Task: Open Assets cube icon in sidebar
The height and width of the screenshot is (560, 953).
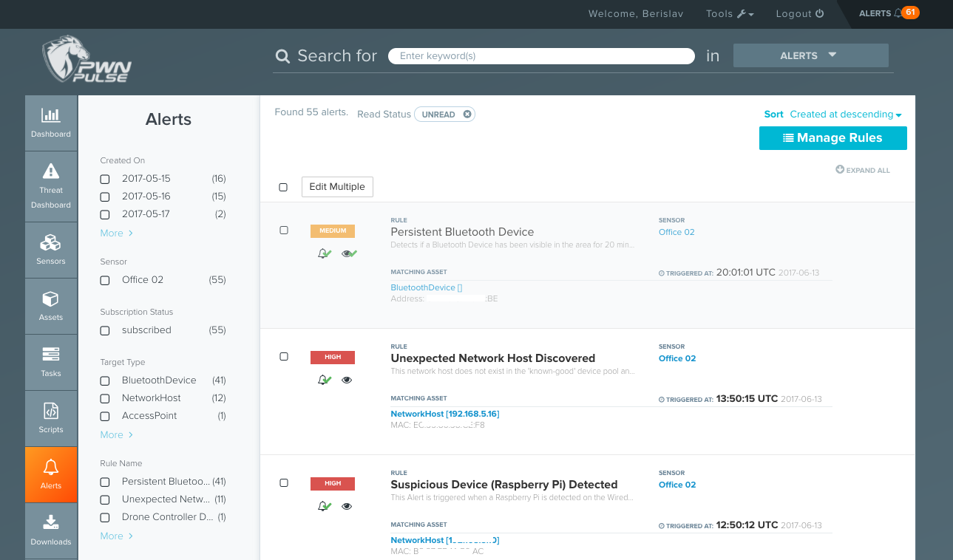Action: tap(50, 298)
